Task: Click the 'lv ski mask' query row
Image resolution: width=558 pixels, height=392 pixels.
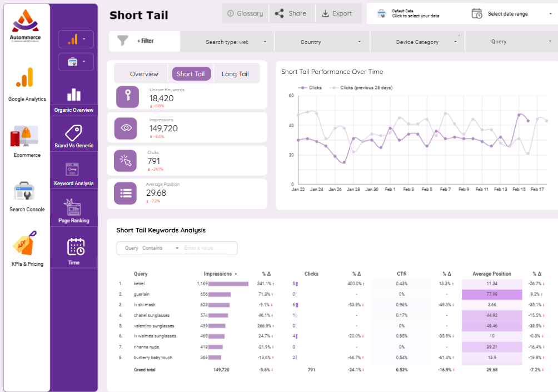Action: point(145,305)
